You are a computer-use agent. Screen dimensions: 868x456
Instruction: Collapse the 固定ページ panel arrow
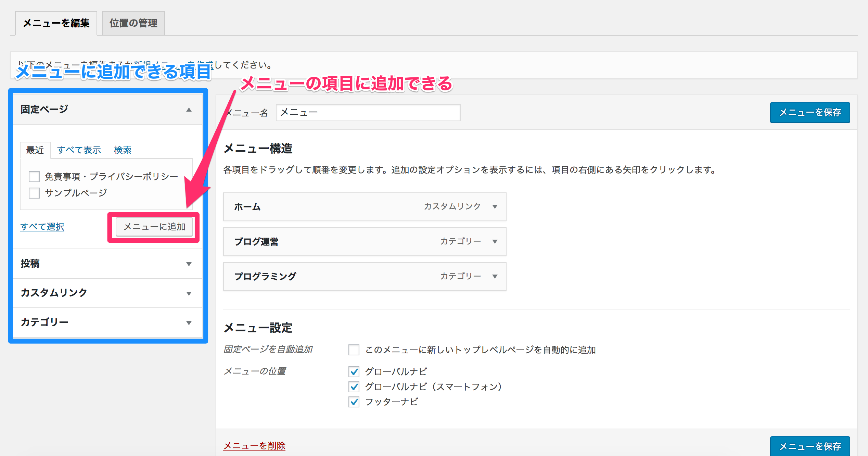(x=189, y=110)
